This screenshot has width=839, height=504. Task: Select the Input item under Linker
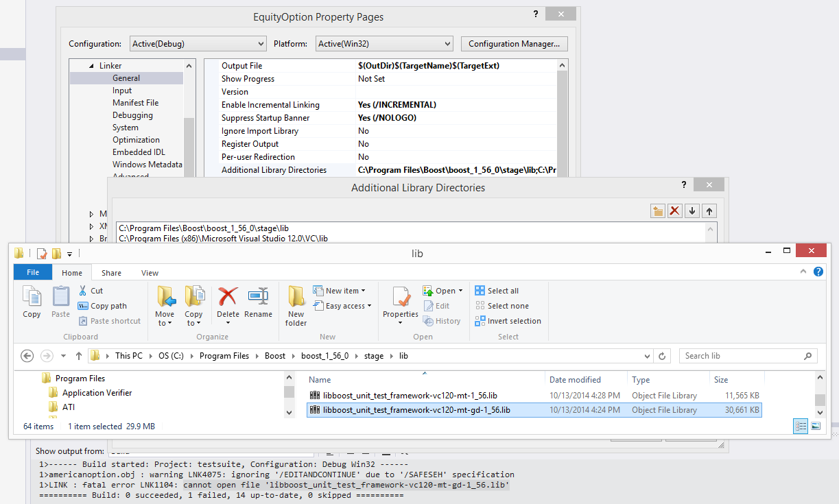(x=122, y=91)
